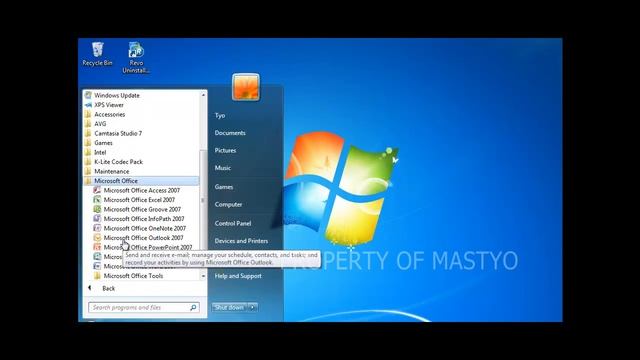The image size is (640, 360).
Task: Open shut down options arrow
Action: pos(253,307)
